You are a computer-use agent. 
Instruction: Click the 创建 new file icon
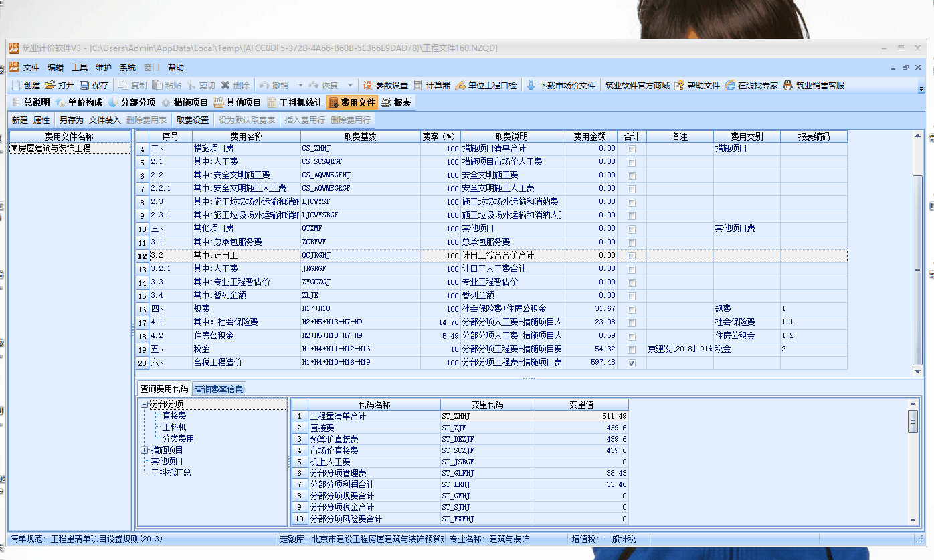pos(17,86)
